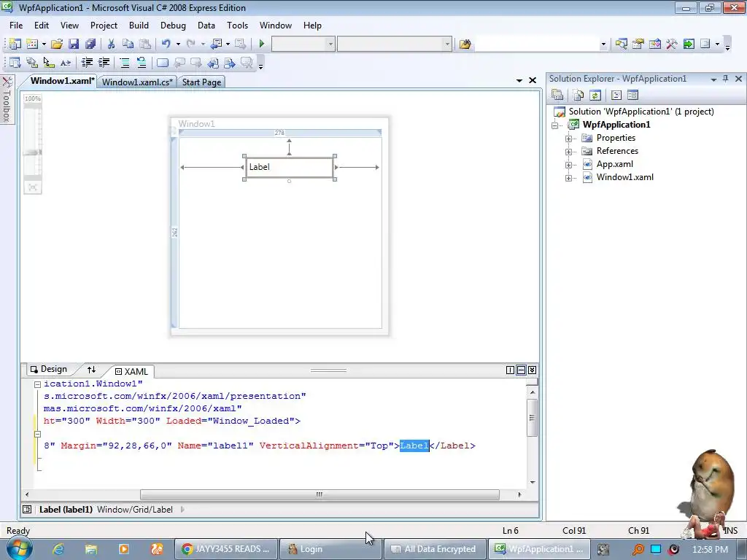This screenshot has height=560, width=747.
Task: Open the Project menu
Action: pyautogui.click(x=104, y=26)
